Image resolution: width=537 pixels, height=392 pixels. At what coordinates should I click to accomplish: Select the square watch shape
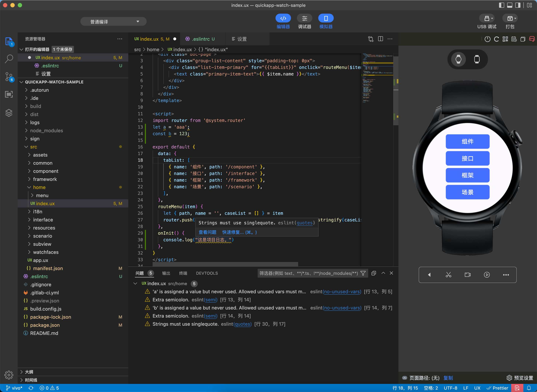pyautogui.click(x=477, y=59)
